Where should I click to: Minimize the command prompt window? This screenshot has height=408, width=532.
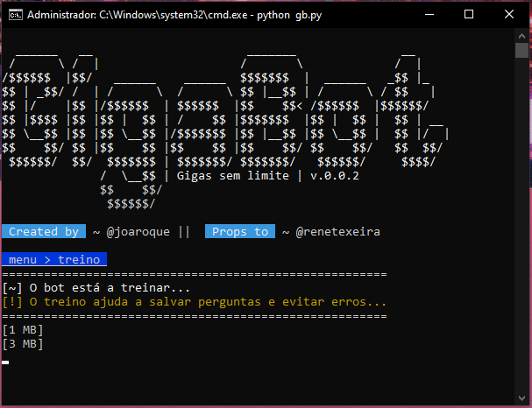[427, 14]
